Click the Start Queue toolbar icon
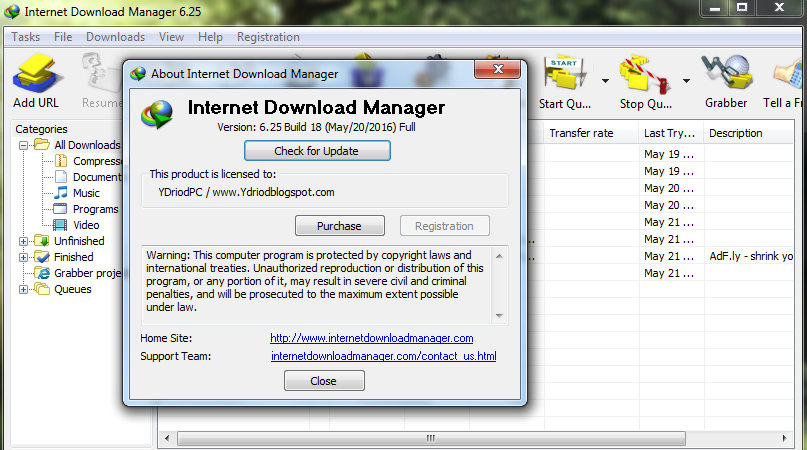The width and height of the screenshot is (807, 450). (565, 74)
